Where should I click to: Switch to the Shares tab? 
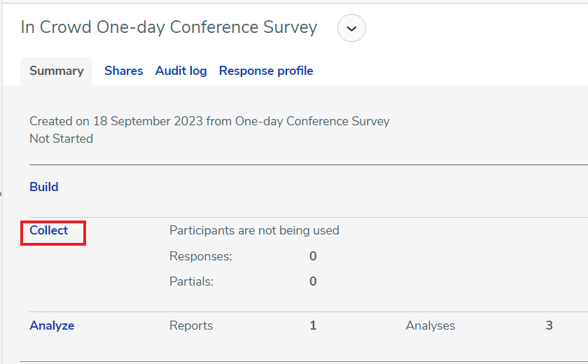point(124,71)
